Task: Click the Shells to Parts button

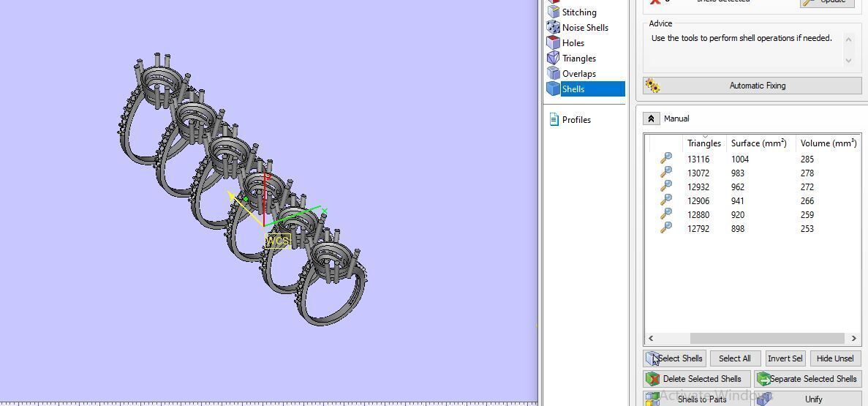Action: pos(697,399)
